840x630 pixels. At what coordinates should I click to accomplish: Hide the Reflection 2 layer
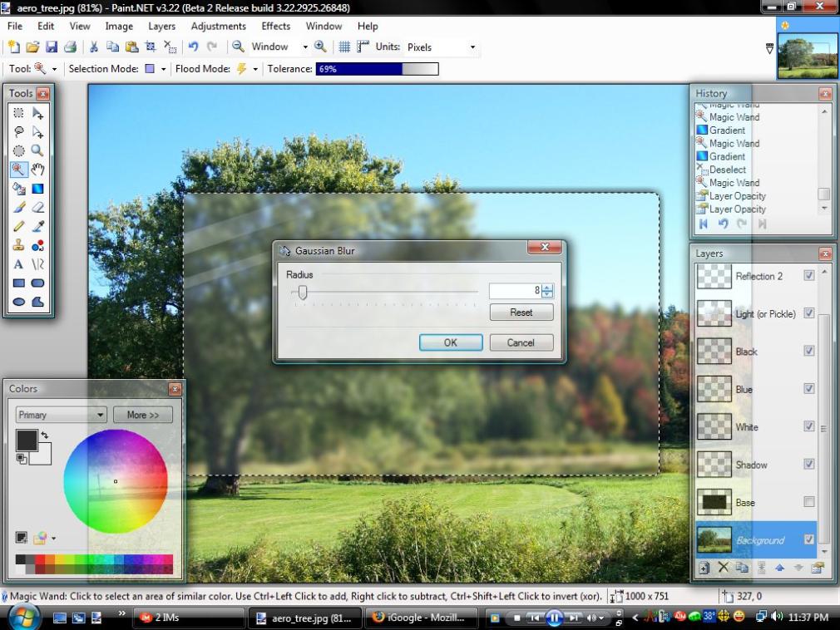pyautogui.click(x=808, y=276)
